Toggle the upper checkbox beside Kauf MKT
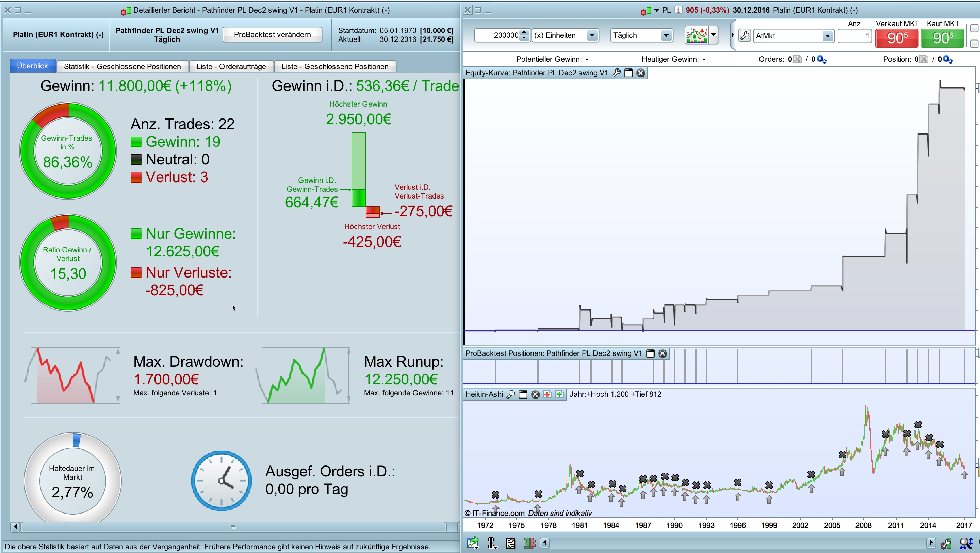 (x=974, y=28)
